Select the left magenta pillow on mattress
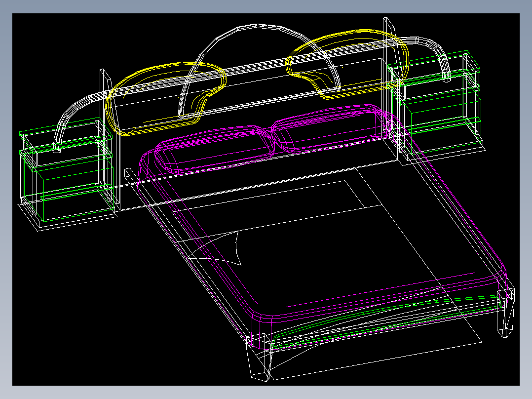The image size is (532, 399). [x=214, y=150]
